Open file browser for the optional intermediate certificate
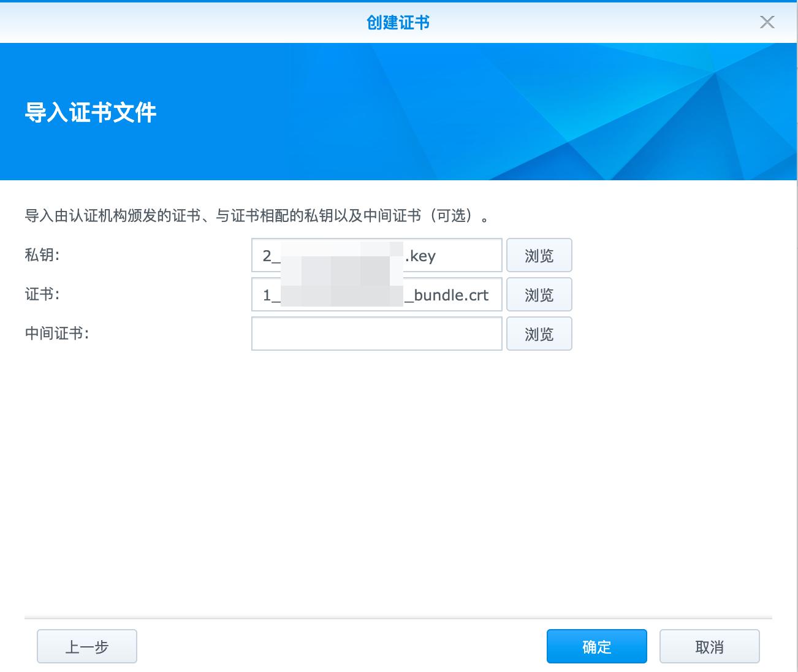The height and width of the screenshot is (672, 798). (x=539, y=334)
